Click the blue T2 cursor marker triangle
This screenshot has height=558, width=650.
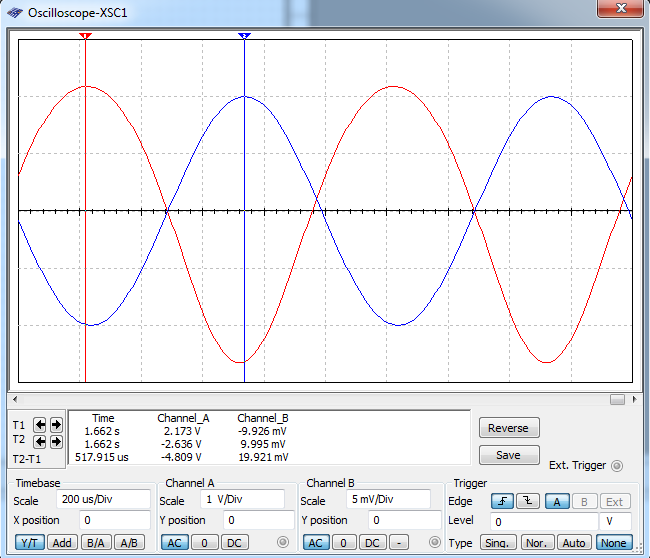pos(245,36)
